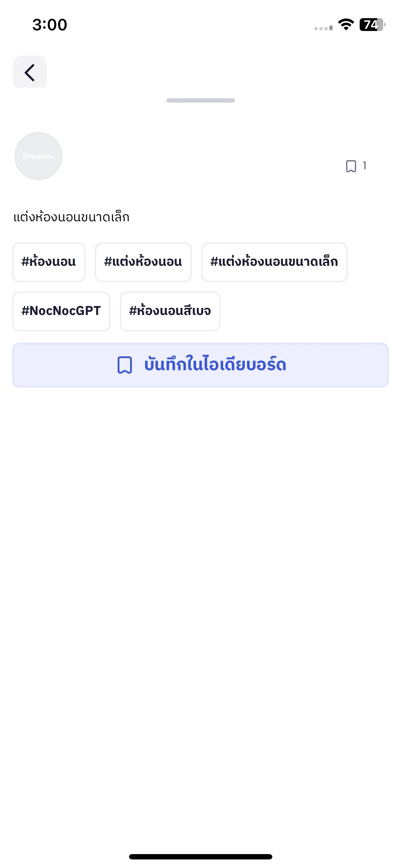Select the #ห้องนอนสีเบจ tag chip
The image size is (401, 868).
tap(170, 311)
